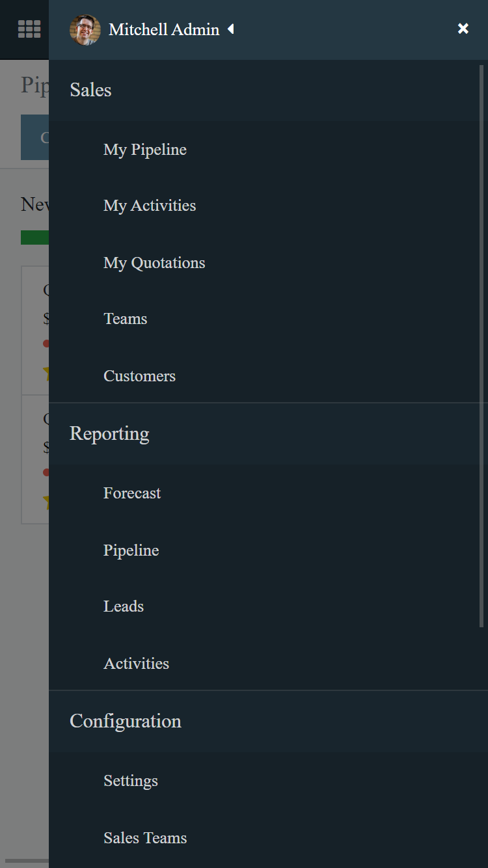Click the green progress bar behind the menu
The image size is (488, 868).
click(x=34, y=237)
